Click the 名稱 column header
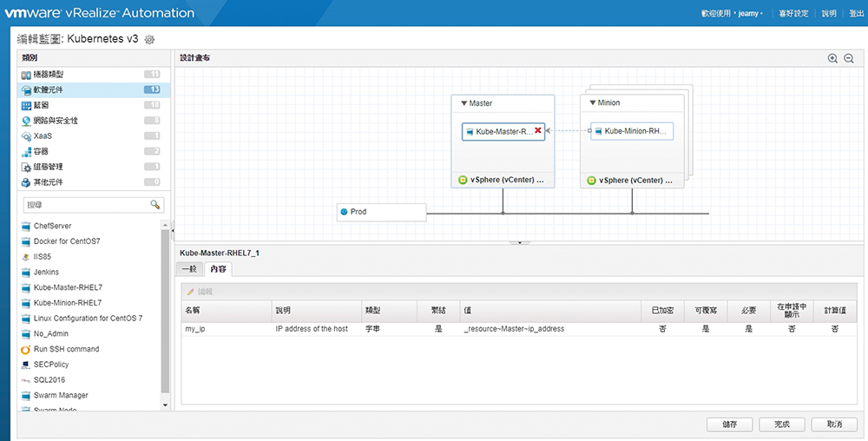The image size is (868, 441). click(227, 311)
